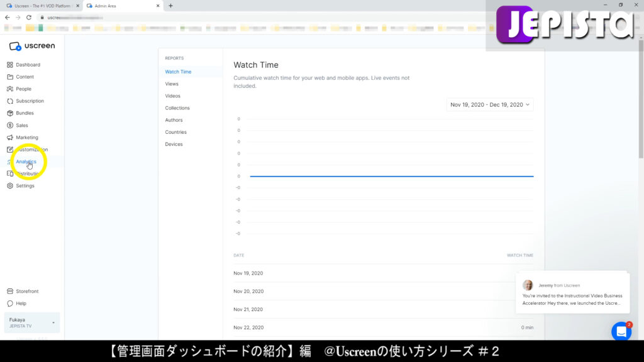Screen dimensions: 644x362
Task: Go to Bundles in the sidebar
Action: coord(25,113)
